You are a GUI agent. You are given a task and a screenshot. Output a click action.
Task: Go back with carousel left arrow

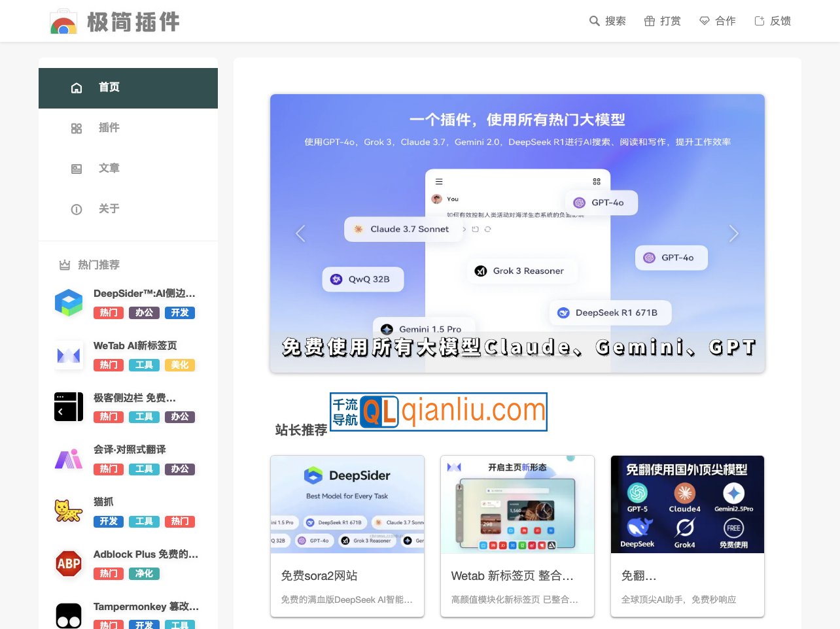click(300, 233)
